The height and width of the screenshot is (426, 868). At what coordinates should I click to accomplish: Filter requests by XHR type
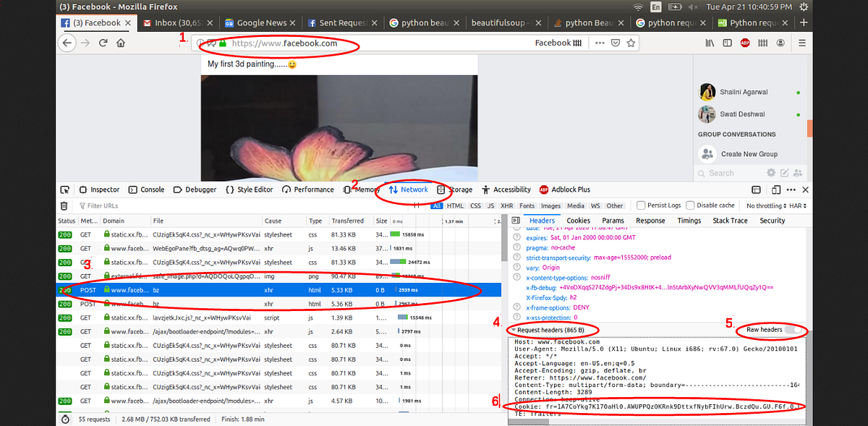pyautogui.click(x=506, y=205)
